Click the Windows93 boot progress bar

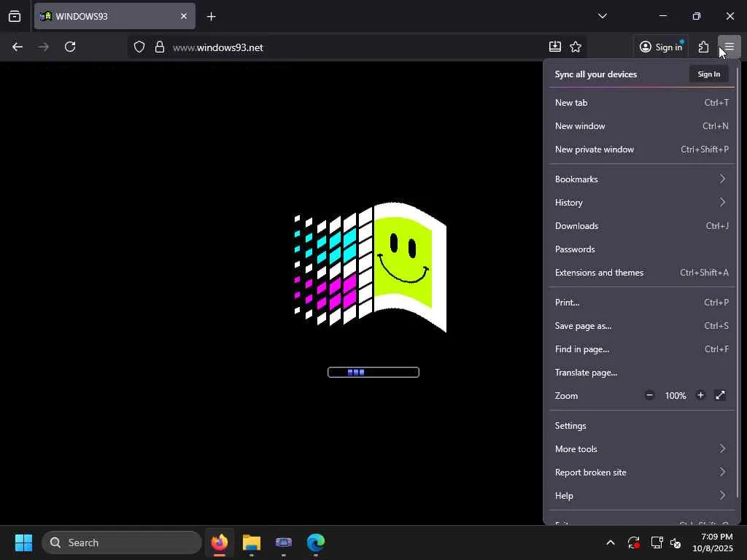[373, 373]
